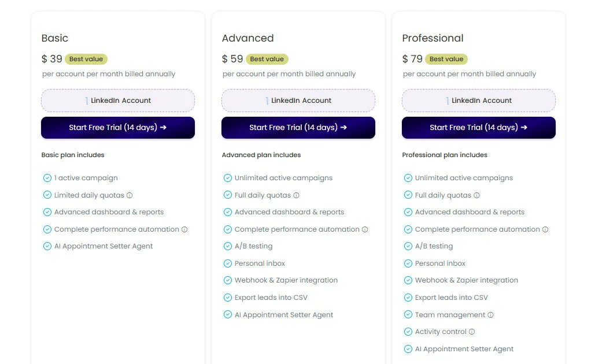The image size is (595, 364).
Task: Click checkmark icon beside Webhook & Zapier integration
Action: [228, 280]
